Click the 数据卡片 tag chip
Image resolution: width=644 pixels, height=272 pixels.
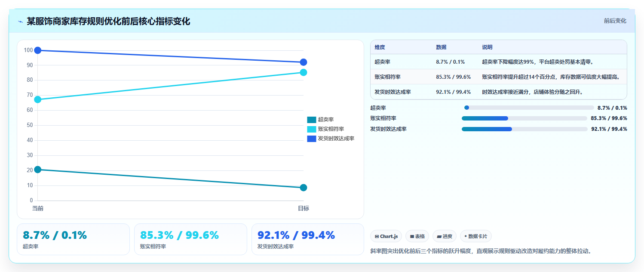476,236
